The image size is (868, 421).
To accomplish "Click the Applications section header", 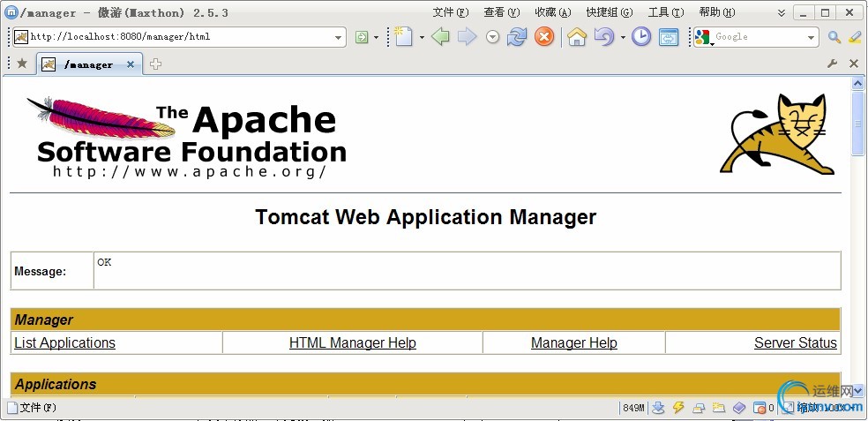I will pos(425,384).
